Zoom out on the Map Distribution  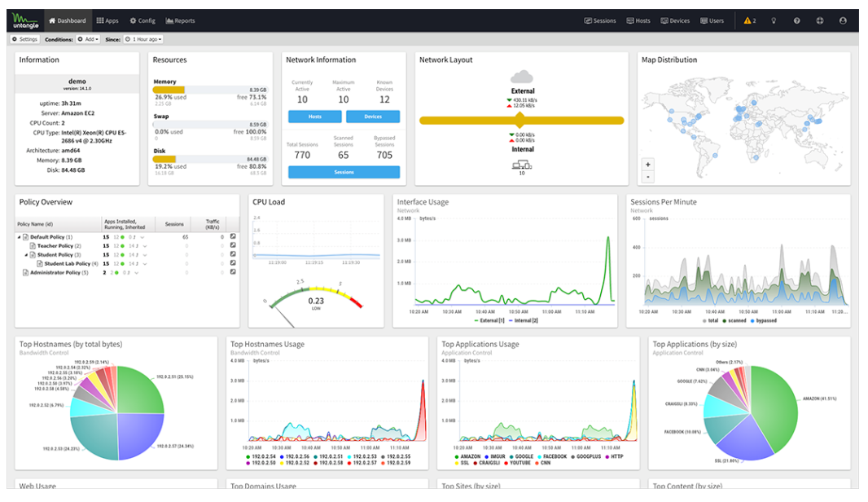tap(648, 176)
